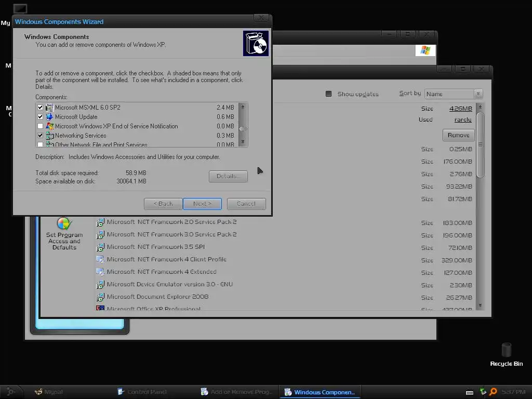Close the Windows Components Wizard window
The image size is (532, 399).
[x=261, y=18]
